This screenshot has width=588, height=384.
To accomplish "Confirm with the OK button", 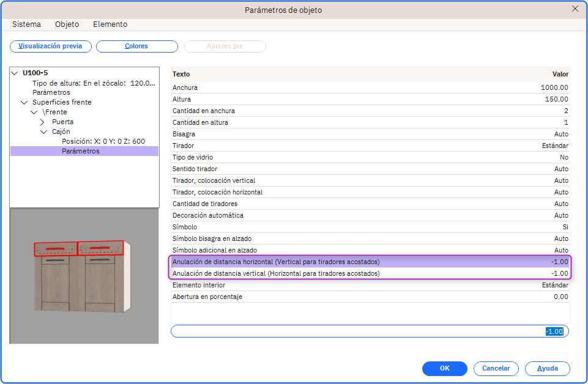I will (445, 368).
